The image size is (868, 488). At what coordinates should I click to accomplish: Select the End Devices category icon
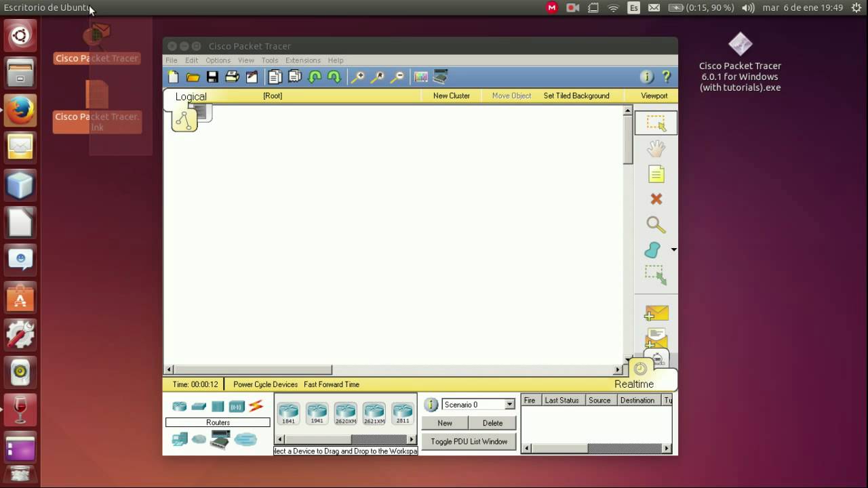click(x=180, y=439)
